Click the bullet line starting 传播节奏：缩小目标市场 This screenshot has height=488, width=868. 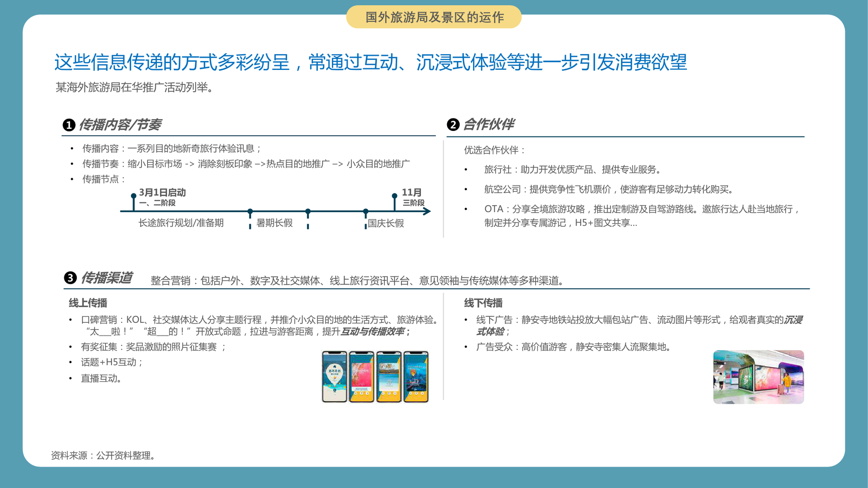[246, 164]
